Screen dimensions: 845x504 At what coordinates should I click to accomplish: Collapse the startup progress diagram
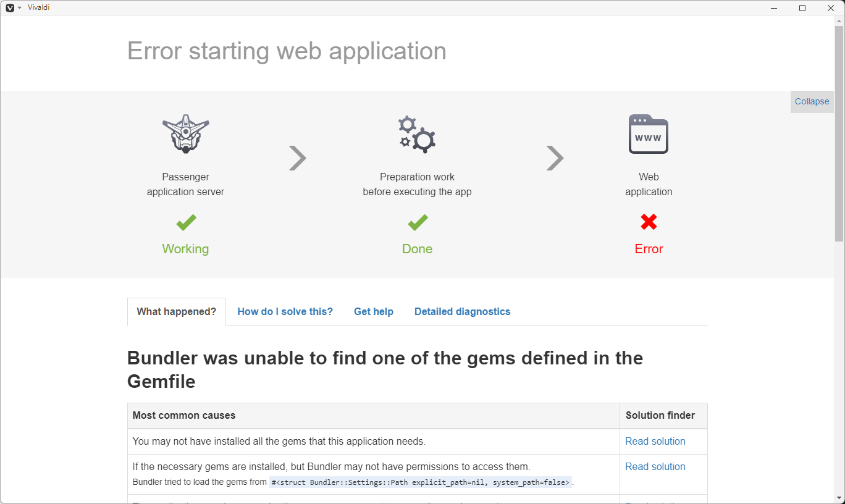coord(812,101)
